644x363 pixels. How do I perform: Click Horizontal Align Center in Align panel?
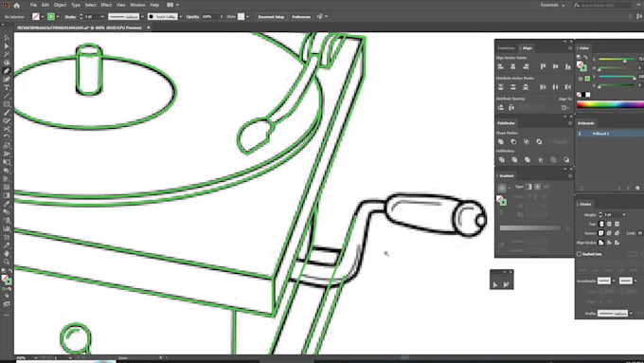pos(513,66)
